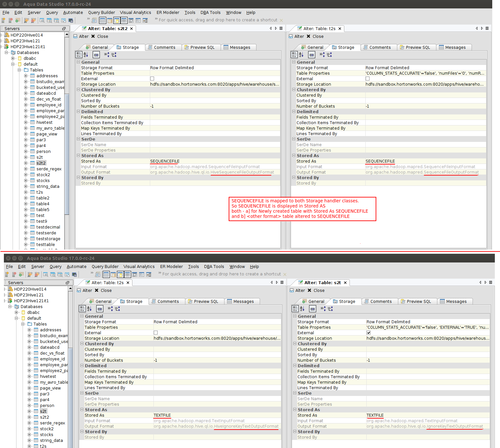This screenshot has height=448, width=500.
Task: Click expand all properties icon in s2t panel
Action: tap(323, 309)
